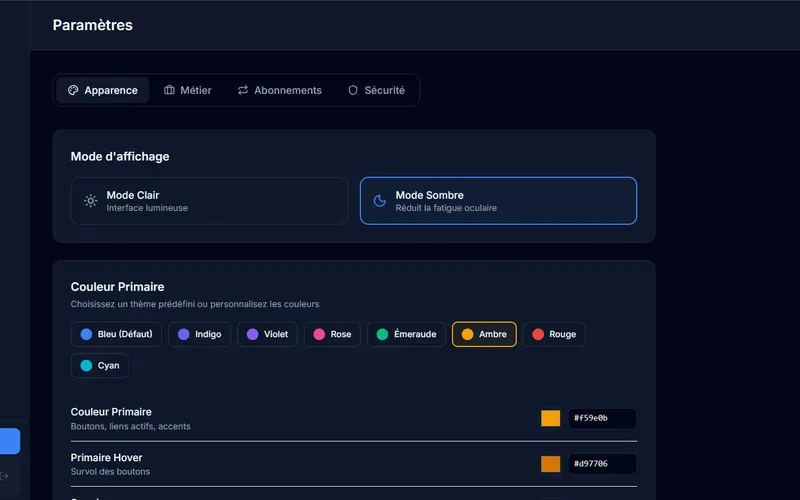The height and width of the screenshot is (500, 800).
Task: Click the #f59e0b hex code field
Action: point(603,418)
